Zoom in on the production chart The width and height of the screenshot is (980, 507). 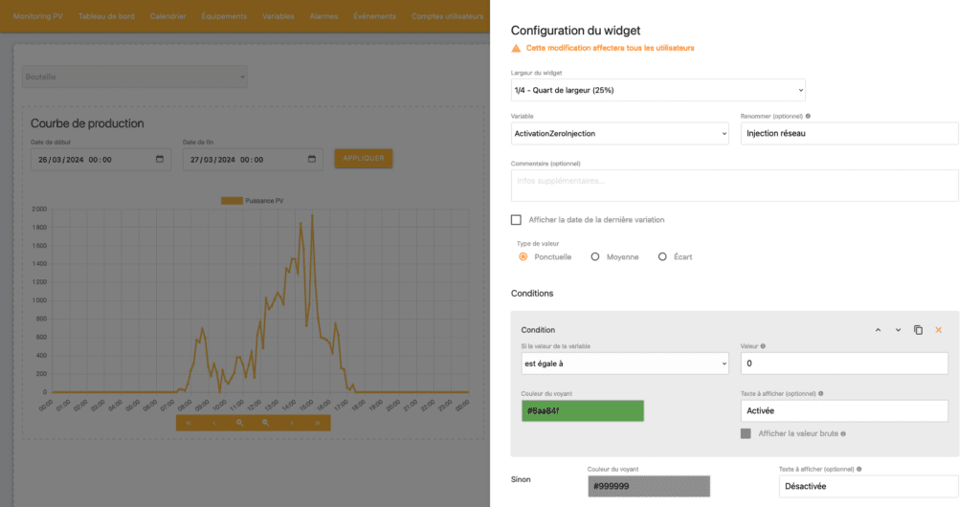click(x=239, y=422)
